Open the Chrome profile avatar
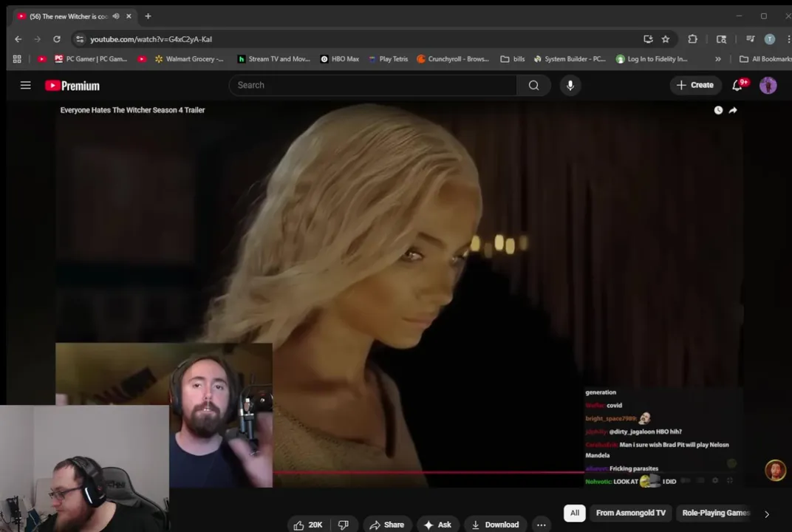This screenshot has height=532, width=792. coord(770,39)
